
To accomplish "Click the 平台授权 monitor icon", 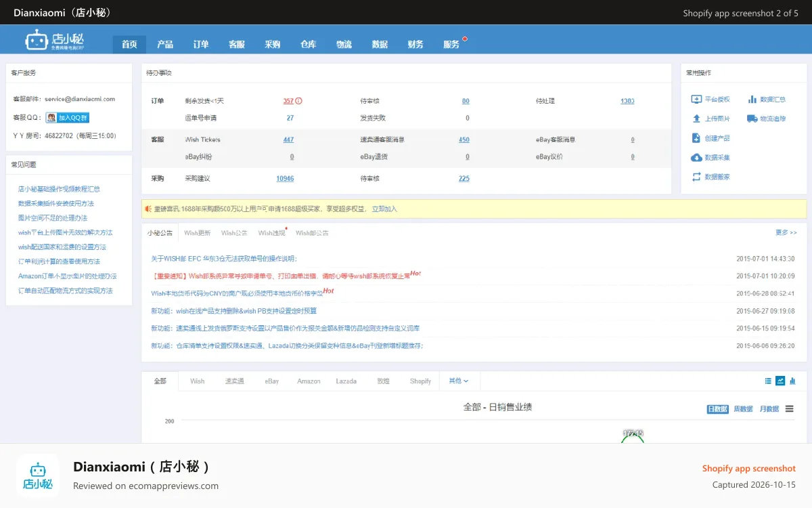I will coord(696,100).
